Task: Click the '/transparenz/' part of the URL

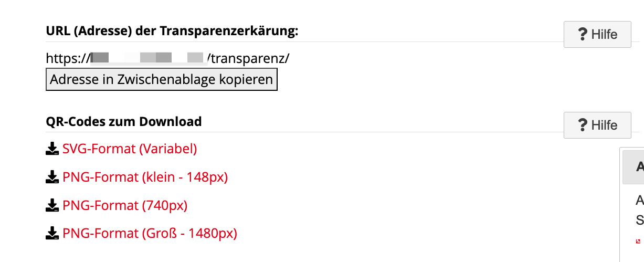Action: (248, 58)
